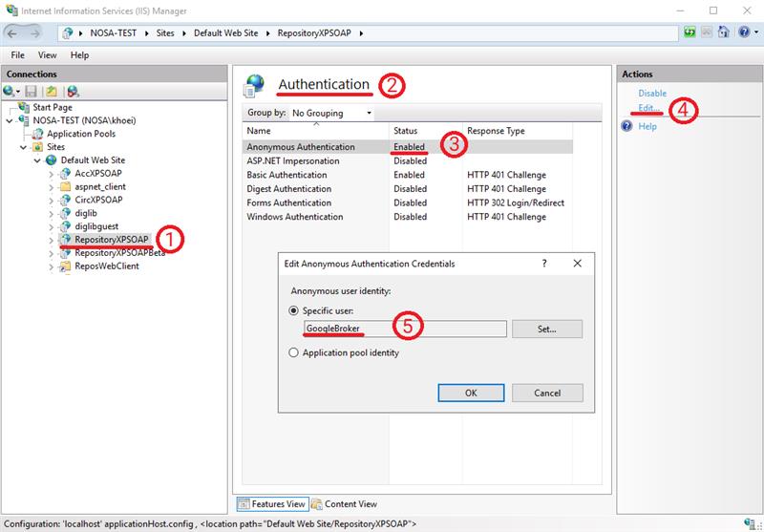Image resolution: width=764 pixels, height=532 pixels.
Task: Select the Application pool identity option
Action: (x=294, y=352)
